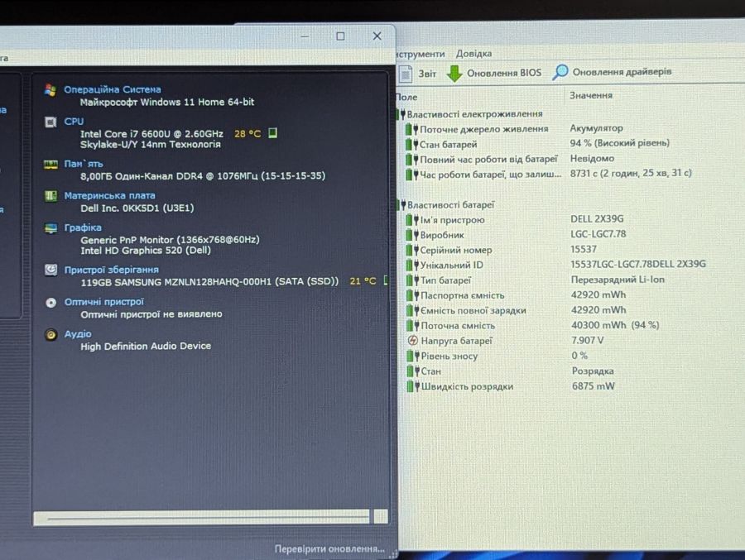This screenshot has width=745, height=560.
Task: Click the battery icon beside Стан батарей
Action: pos(411,144)
